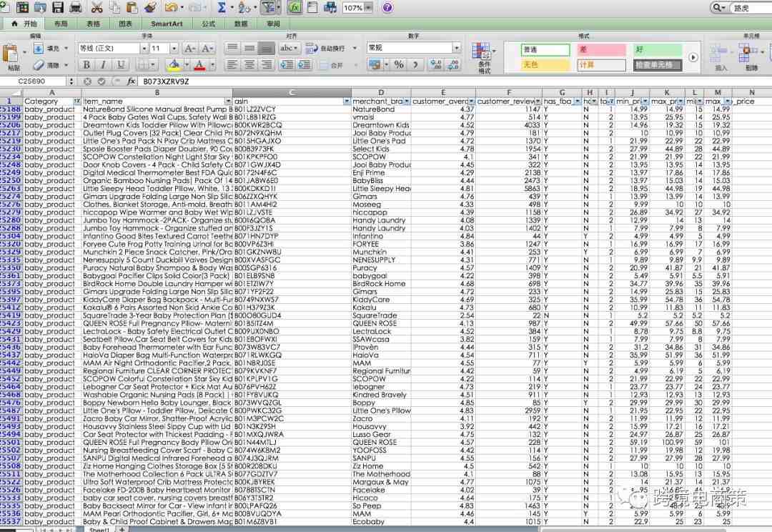This screenshot has height=532, width=772.
Task: Toggle the formula builder fx toolbar button
Action: (x=295, y=7)
